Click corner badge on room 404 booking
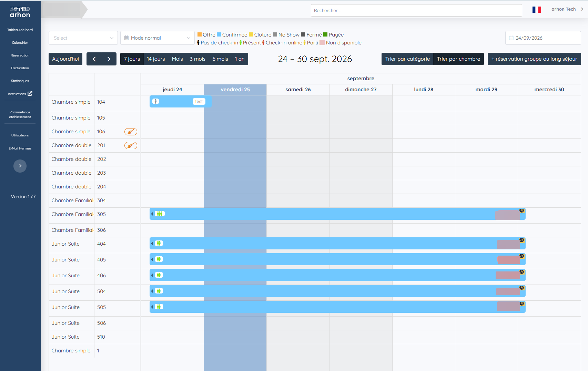The width and height of the screenshot is (588, 371). click(522, 240)
